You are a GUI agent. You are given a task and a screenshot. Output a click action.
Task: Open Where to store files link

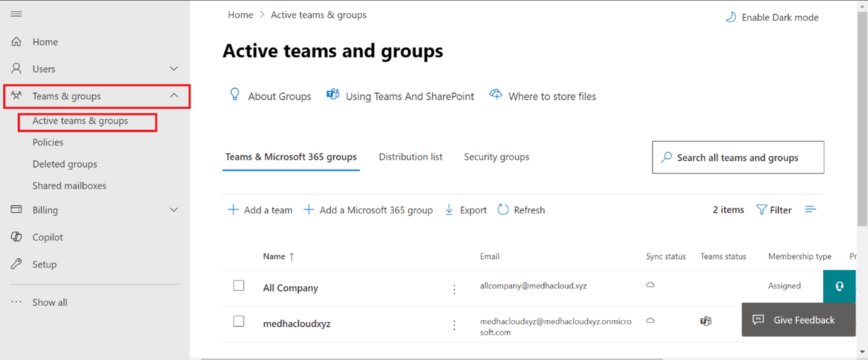click(x=552, y=96)
